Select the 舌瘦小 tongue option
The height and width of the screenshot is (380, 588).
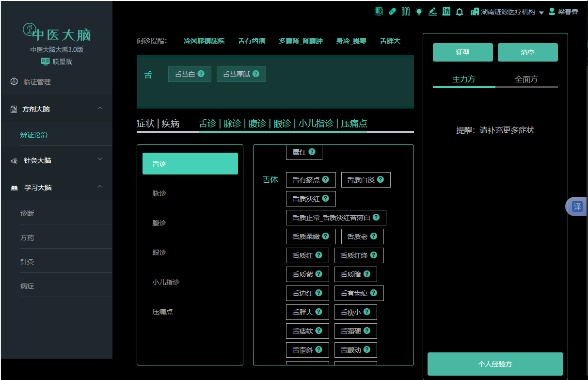coord(355,312)
